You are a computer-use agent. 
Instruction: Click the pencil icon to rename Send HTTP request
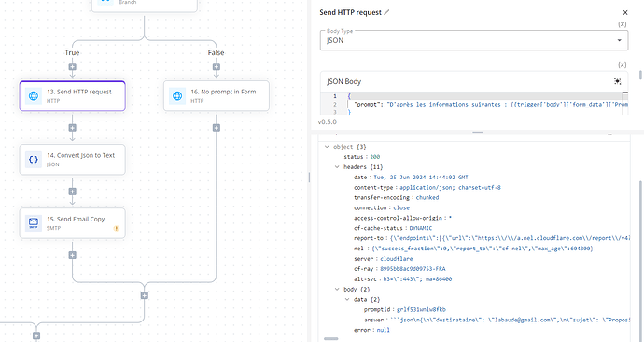click(386, 12)
